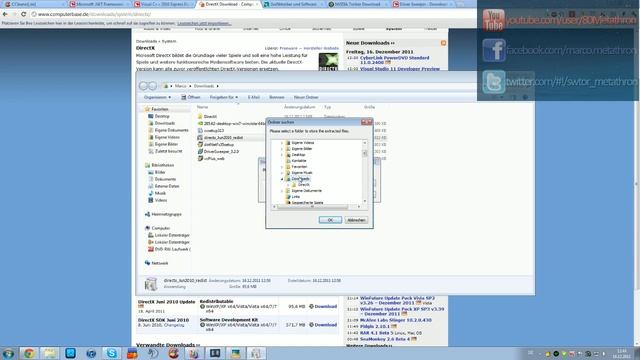Viewport: 640px width, 360px height.
Task: Select directx_Jun2010_redist file
Action: click(220, 138)
